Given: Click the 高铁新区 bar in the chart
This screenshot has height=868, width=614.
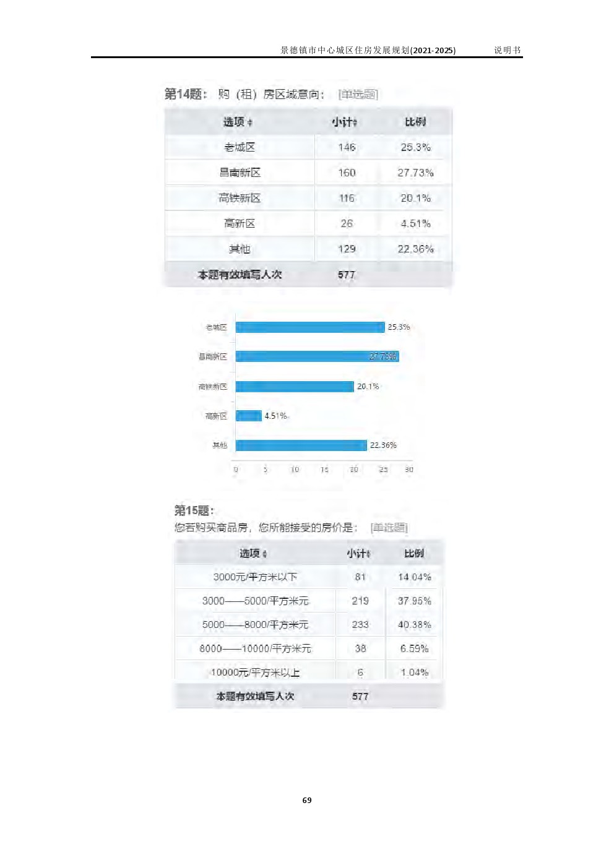Looking at the screenshot, I should (x=294, y=387).
